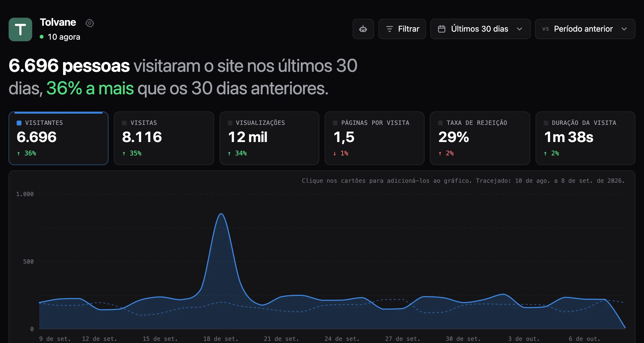Click the 1m 38s duration value
The height and width of the screenshot is (343, 644).
coord(569,137)
